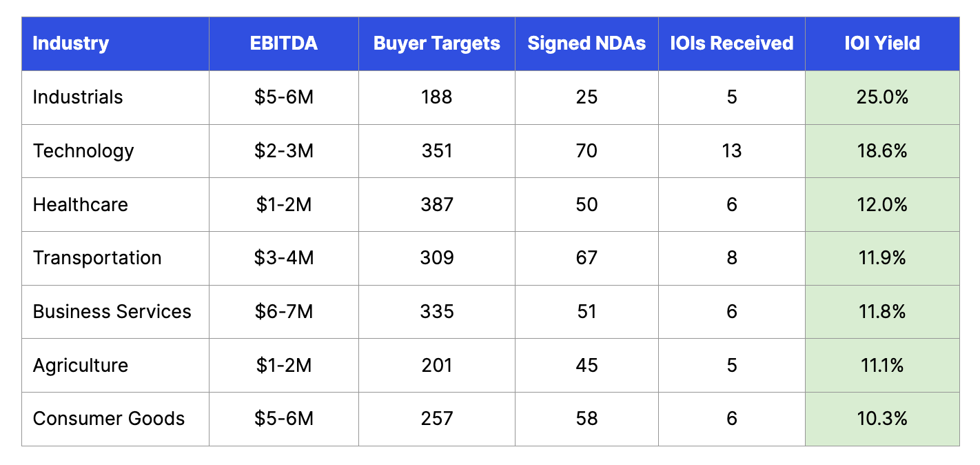
Task: Select the IOI Yield column header
Action: click(882, 43)
